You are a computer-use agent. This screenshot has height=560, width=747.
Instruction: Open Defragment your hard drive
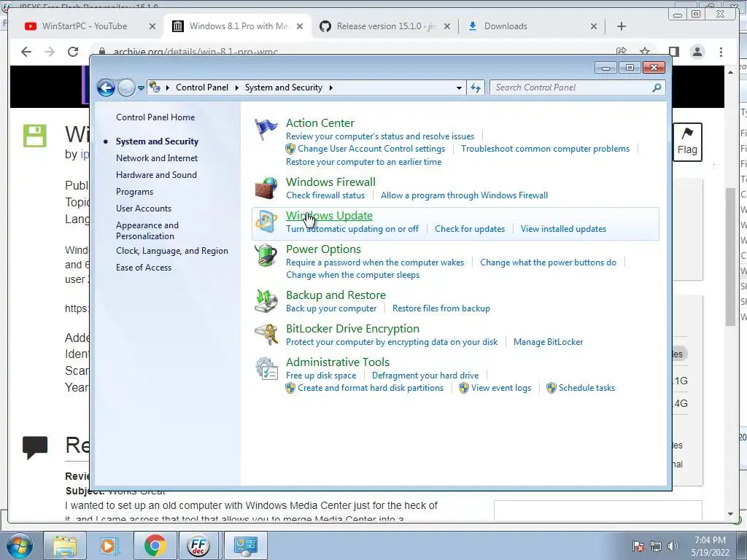click(x=425, y=376)
